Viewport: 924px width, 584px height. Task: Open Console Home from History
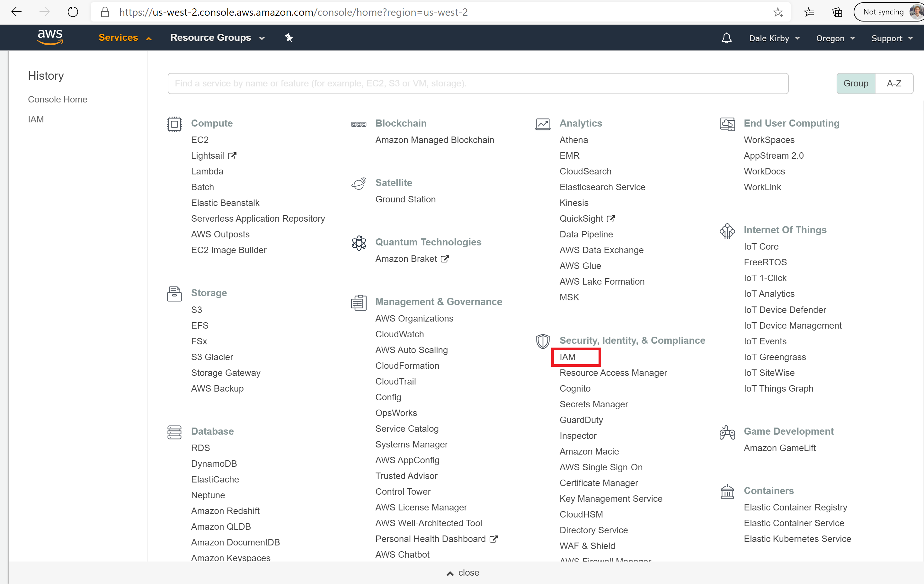pyautogui.click(x=58, y=99)
